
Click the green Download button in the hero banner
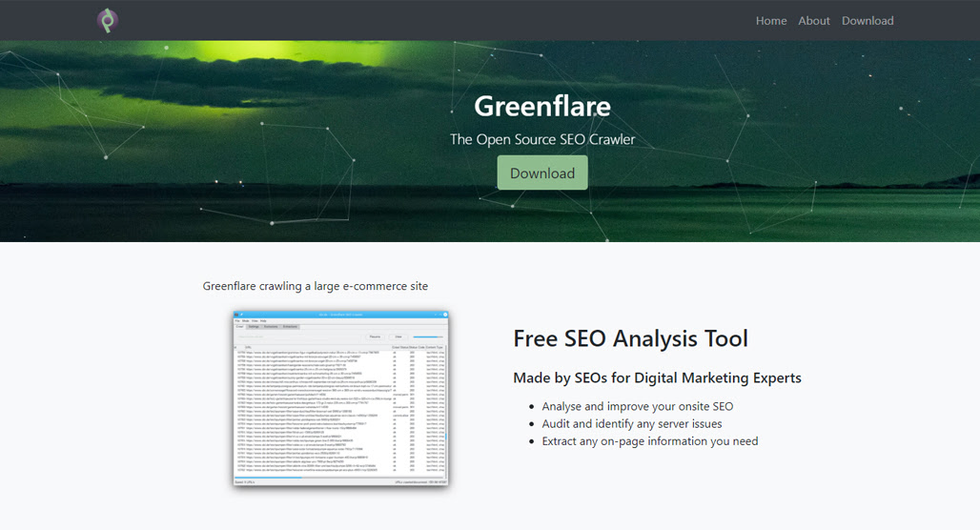542,173
